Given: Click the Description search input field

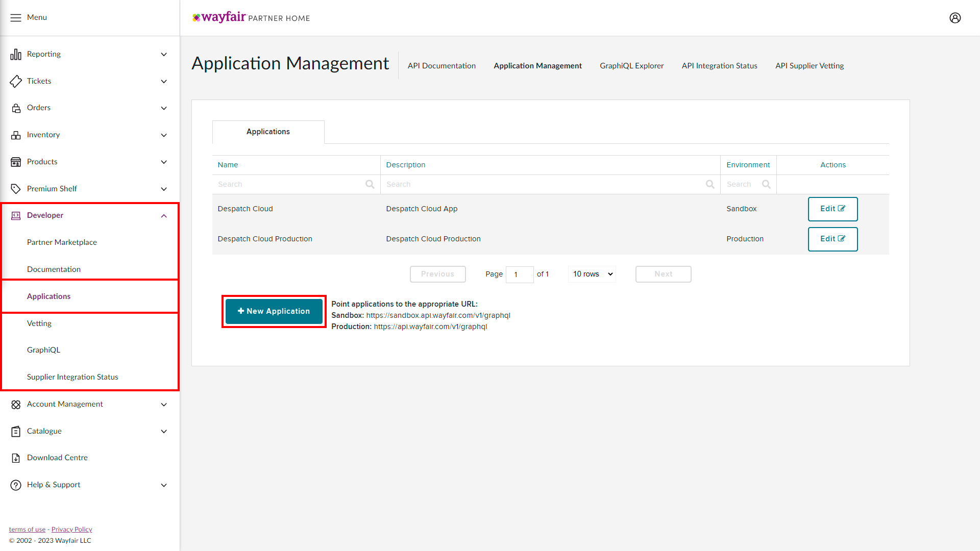Looking at the screenshot, I should [550, 185].
